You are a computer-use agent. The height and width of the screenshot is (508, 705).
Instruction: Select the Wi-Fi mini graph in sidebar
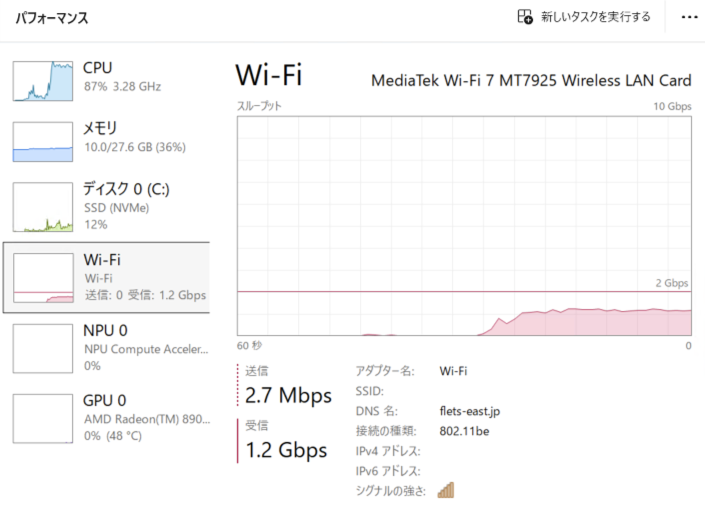coord(43,278)
